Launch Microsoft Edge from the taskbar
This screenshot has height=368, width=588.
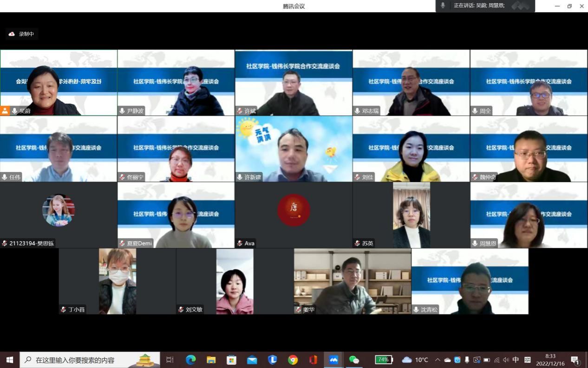[190, 360]
